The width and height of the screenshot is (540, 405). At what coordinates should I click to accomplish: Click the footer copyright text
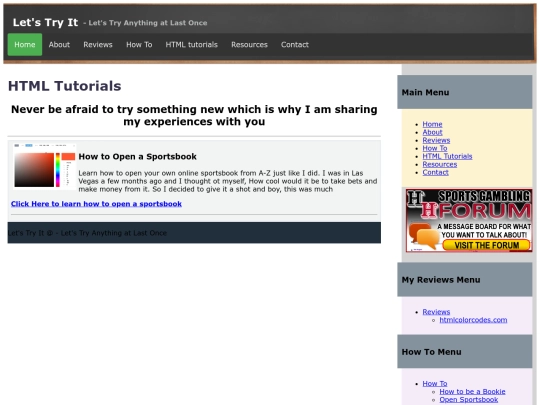point(87,233)
